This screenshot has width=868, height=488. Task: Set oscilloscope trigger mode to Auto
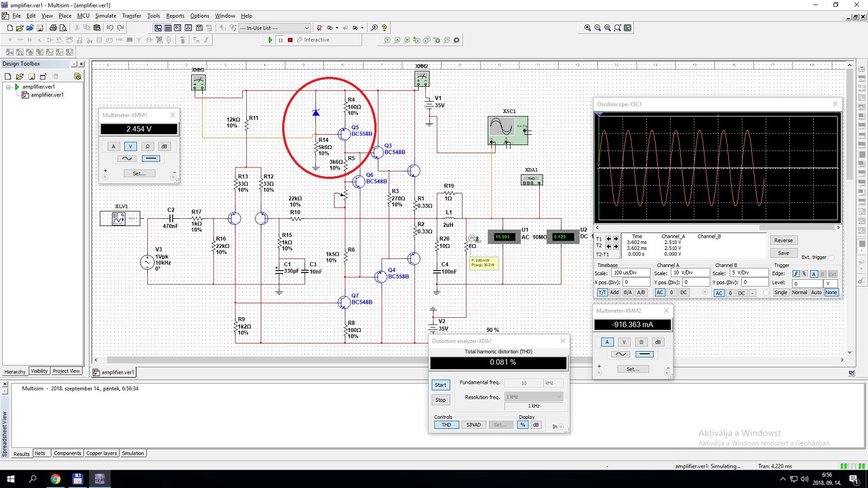click(x=816, y=293)
